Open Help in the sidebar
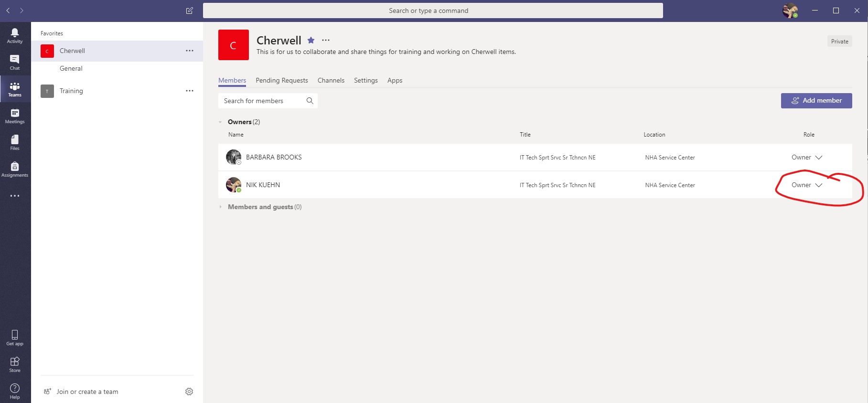868x403 pixels. click(15, 391)
